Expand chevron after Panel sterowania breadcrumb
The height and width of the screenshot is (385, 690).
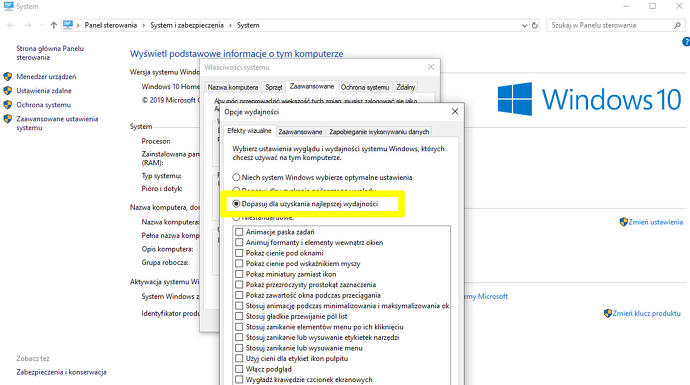pos(143,26)
